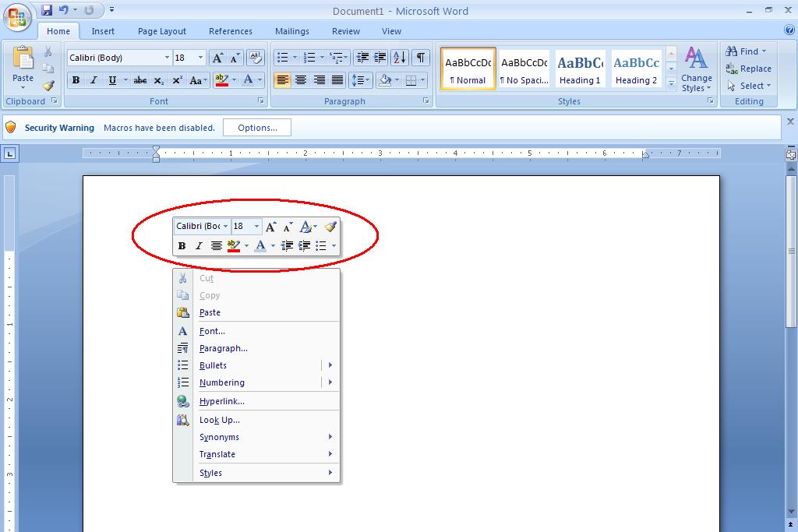Screen dimensions: 798x532
Task: Switch to the Page Layout tab
Action: click(x=162, y=31)
